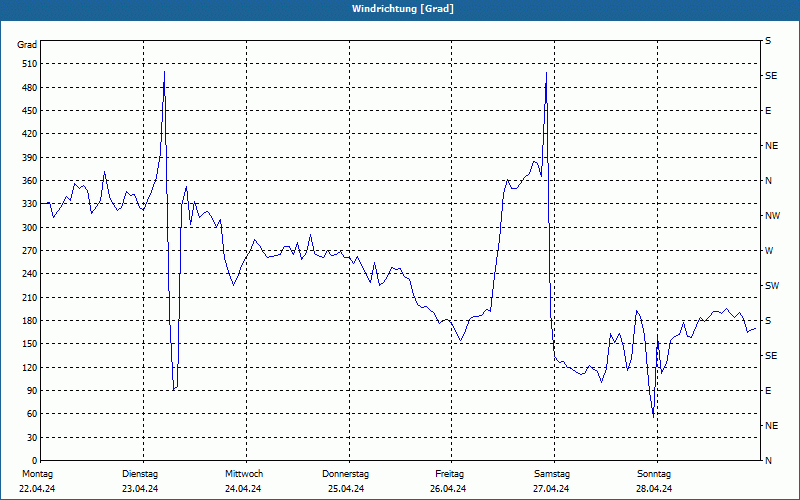The width and height of the screenshot is (800, 500).
Task: Select the 270 degree axis label
Action: tap(30, 251)
